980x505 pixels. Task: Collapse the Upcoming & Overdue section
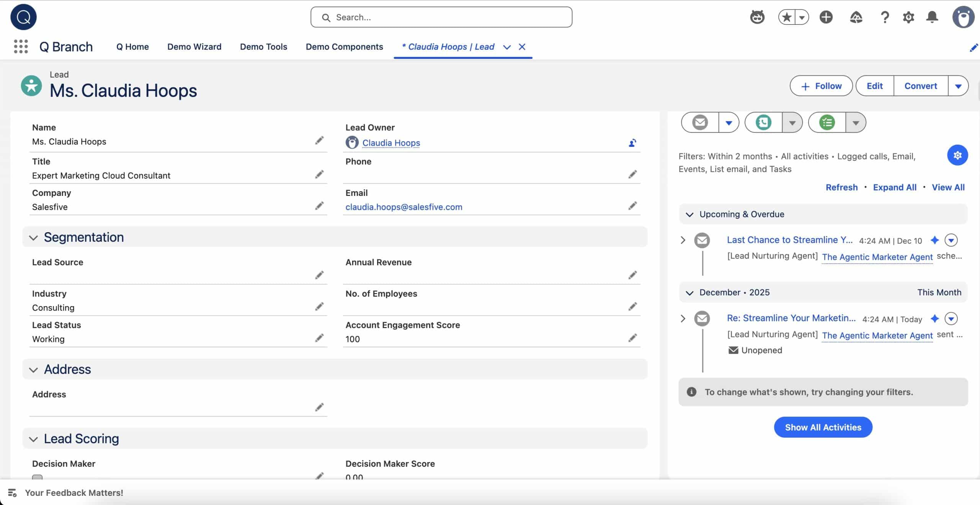coord(689,215)
